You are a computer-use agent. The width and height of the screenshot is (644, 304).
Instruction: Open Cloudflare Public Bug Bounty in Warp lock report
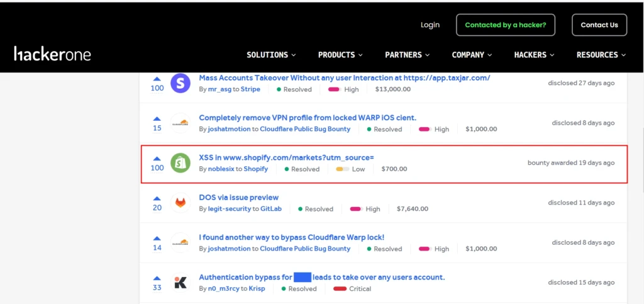coord(305,249)
